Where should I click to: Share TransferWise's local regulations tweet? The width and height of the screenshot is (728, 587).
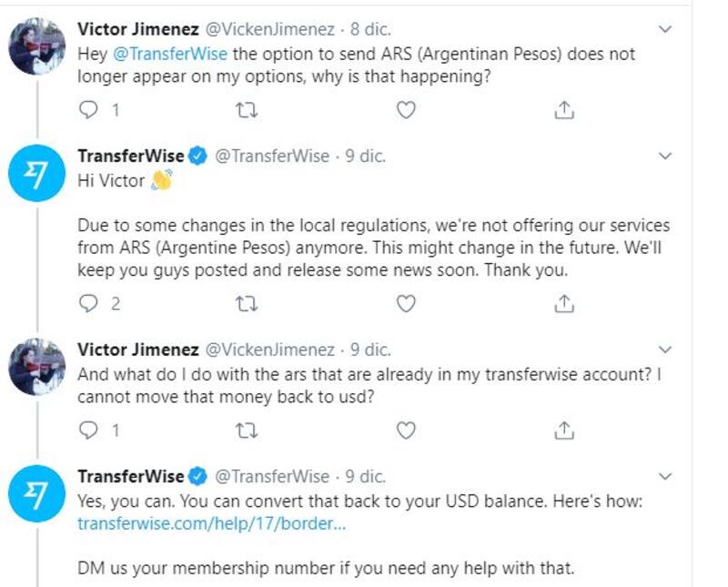(564, 303)
